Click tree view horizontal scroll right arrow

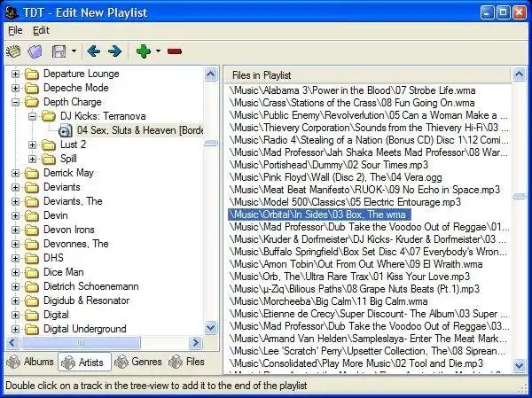[196, 343]
